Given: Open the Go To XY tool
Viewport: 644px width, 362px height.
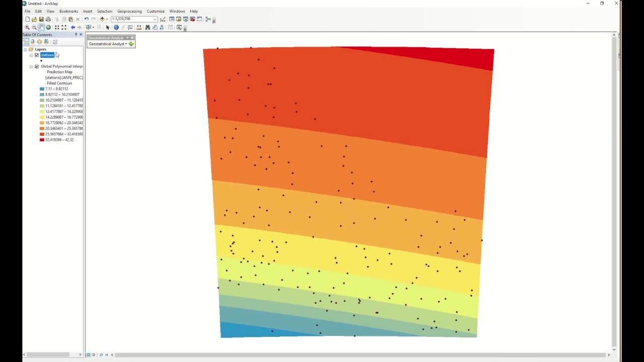Looking at the screenshot, I should tap(162, 27).
